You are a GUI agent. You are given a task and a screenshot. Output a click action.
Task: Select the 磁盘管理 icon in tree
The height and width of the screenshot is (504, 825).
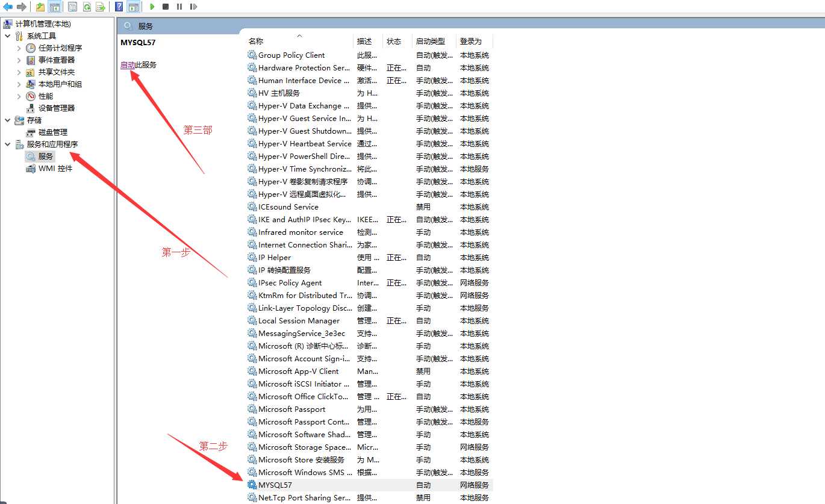31,132
